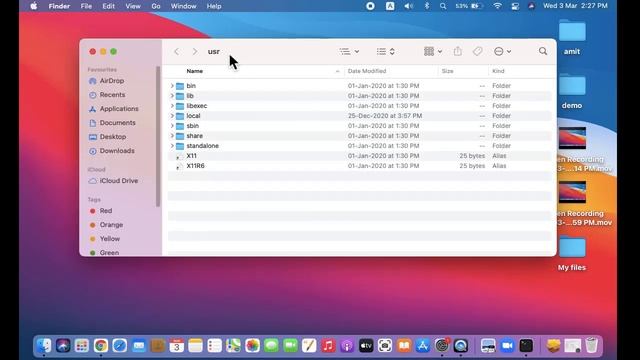Sort by Kind column
The width and height of the screenshot is (640, 360).
[498, 71]
